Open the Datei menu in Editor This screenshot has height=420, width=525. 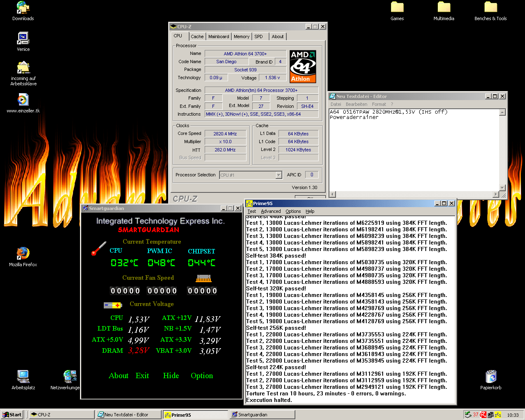336,104
